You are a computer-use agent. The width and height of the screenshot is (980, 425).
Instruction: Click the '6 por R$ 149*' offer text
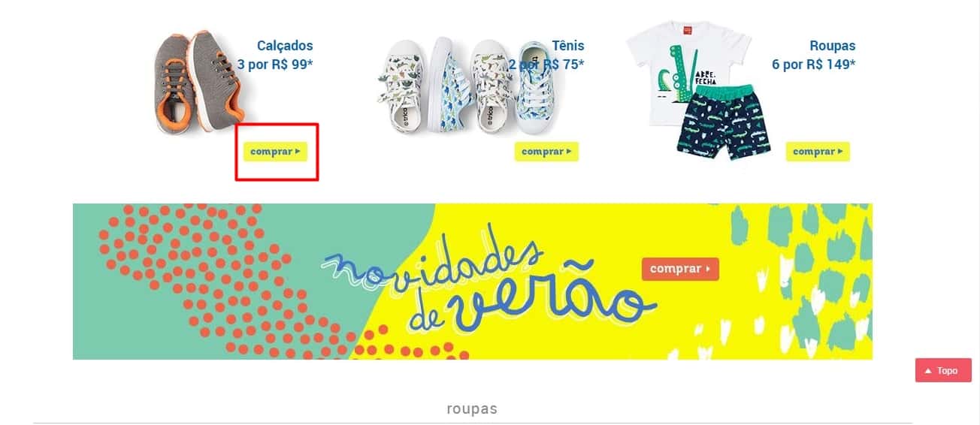coord(814,65)
